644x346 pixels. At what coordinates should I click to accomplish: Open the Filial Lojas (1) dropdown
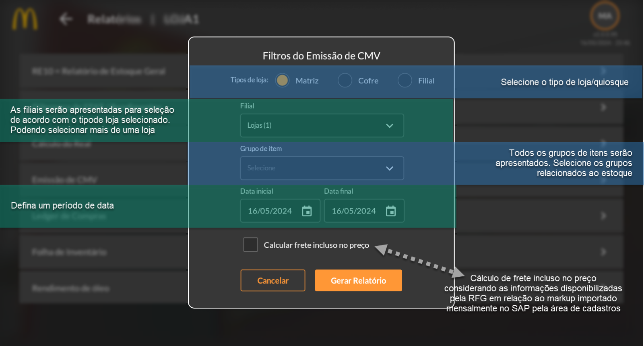pyautogui.click(x=322, y=125)
